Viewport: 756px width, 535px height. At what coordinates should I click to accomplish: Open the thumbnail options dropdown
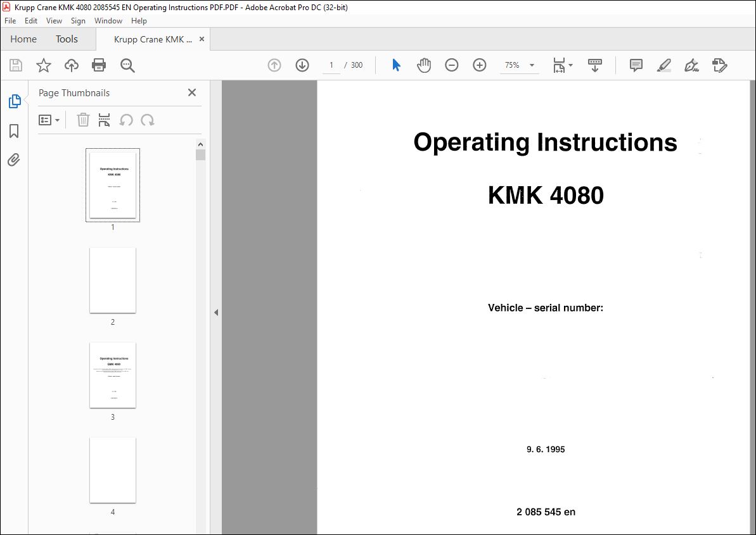[49, 120]
